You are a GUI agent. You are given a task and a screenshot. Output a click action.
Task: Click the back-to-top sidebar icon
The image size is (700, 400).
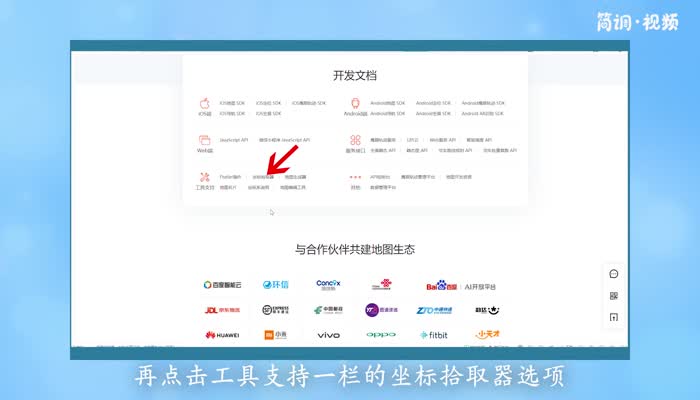pyautogui.click(x=614, y=317)
